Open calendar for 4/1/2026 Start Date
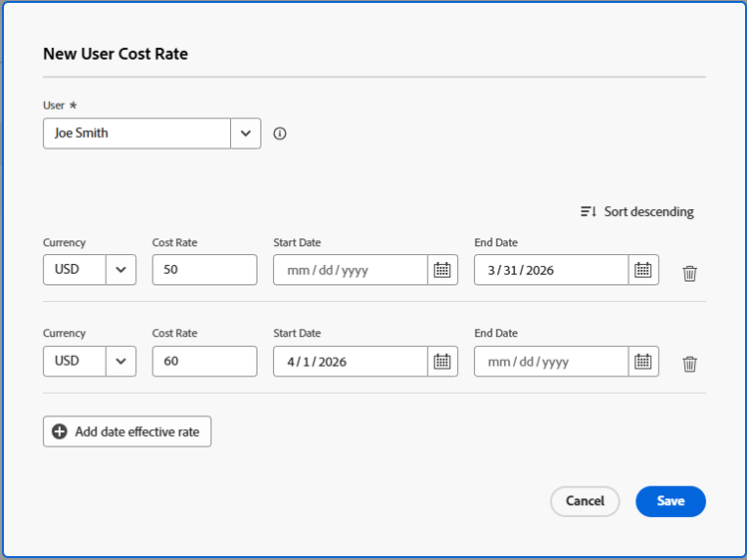747x560 pixels. tap(443, 362)
